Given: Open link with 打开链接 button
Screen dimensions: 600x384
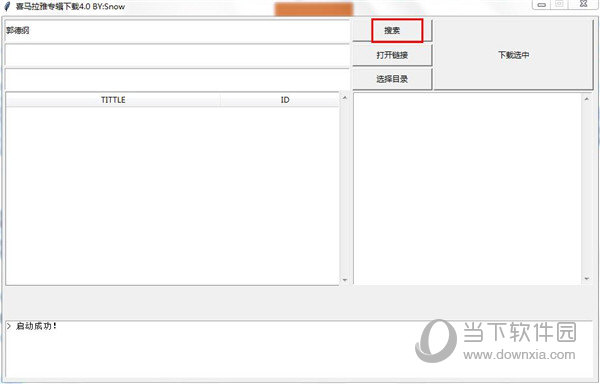Looking at the screenshot, I should (392, 55).
